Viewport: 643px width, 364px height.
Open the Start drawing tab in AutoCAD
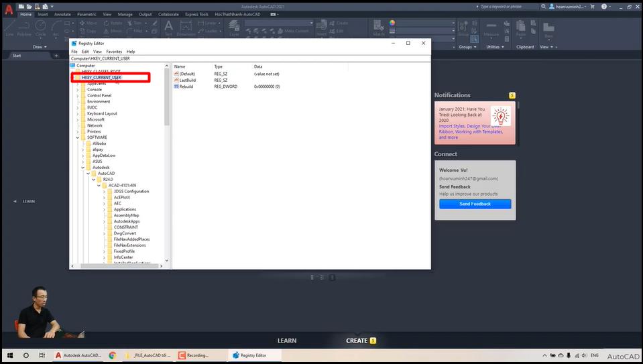tap(17, 56)
